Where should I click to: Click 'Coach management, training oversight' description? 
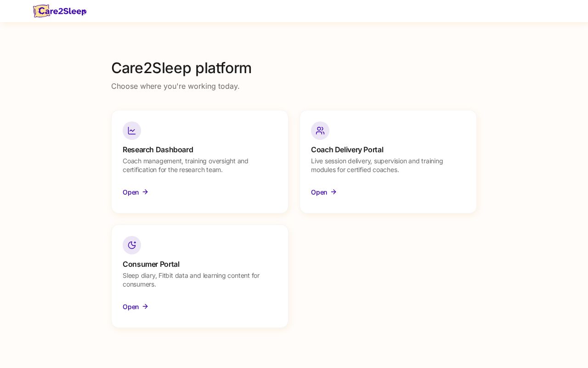click(x=186, y=165)
